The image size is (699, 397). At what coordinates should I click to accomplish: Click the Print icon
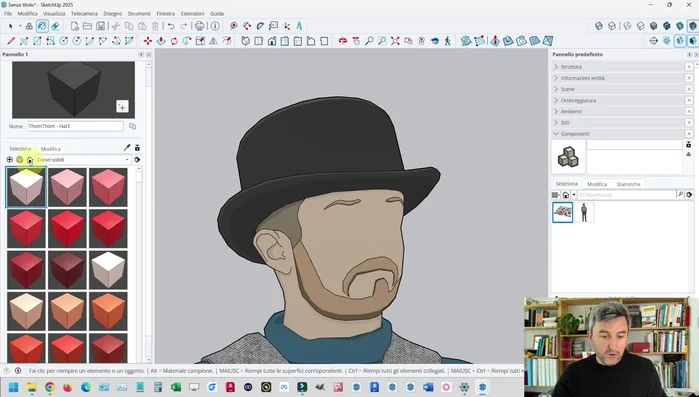point(199,26)
